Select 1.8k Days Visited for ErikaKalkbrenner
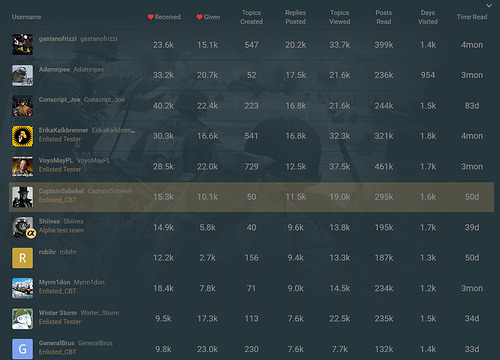500x360 pixels. pyautogui.click(x=428, y=136)
